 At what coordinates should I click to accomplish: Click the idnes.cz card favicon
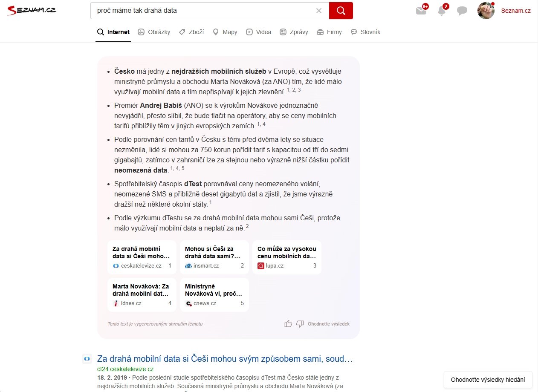(x=116, y=303)
